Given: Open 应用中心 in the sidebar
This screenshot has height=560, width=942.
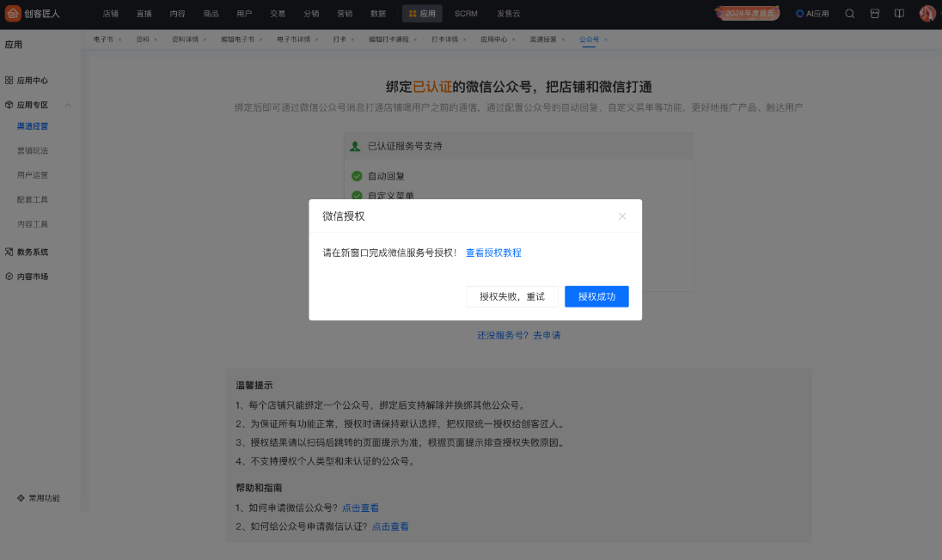Looking at the screenshot, I should coord(32,81).
